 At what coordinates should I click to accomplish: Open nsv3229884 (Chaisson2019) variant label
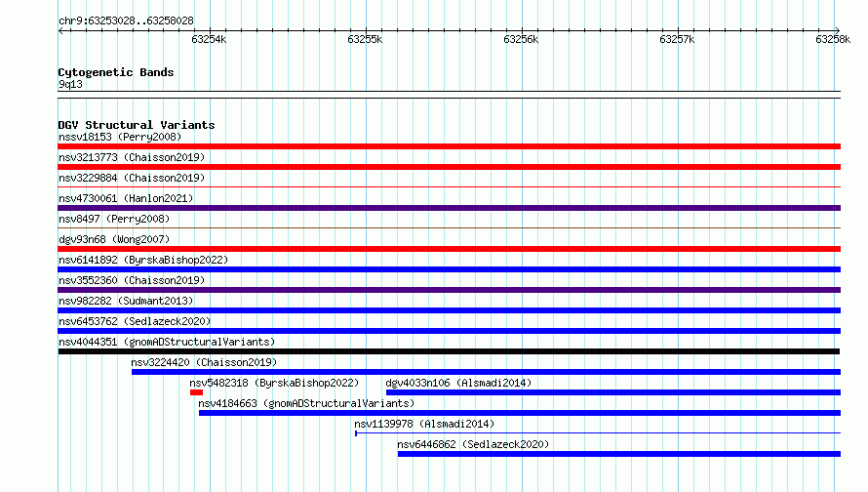tap(132, 178)
